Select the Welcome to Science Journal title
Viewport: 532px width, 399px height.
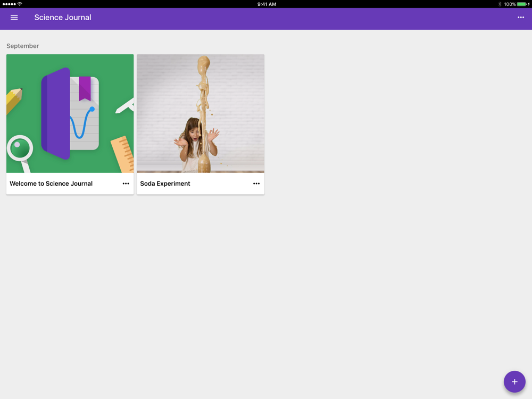pos(51,184)
